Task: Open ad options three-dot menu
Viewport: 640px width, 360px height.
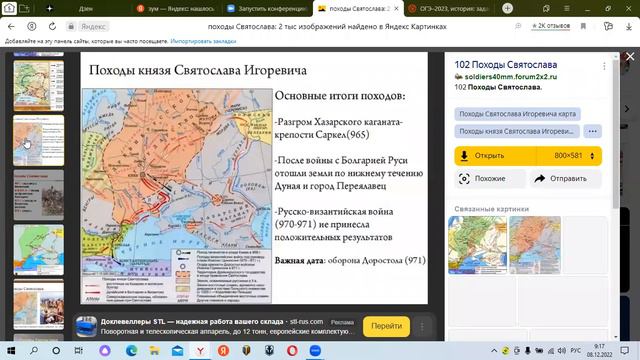Action: pyautogui.click(x=422, y=326)
